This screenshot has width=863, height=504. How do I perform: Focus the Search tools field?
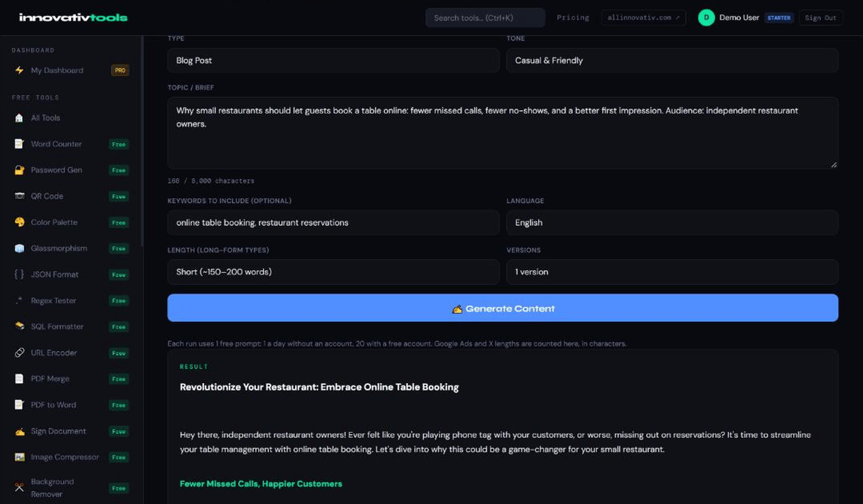pyautogui.click(x=486, y=18)
